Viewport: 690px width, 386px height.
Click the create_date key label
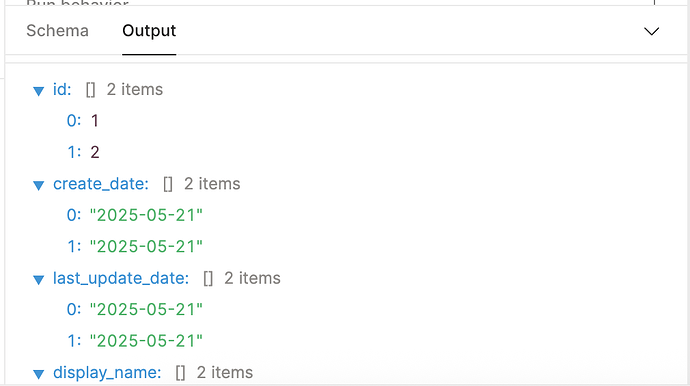pyautogui.click(x=101, y=184)
